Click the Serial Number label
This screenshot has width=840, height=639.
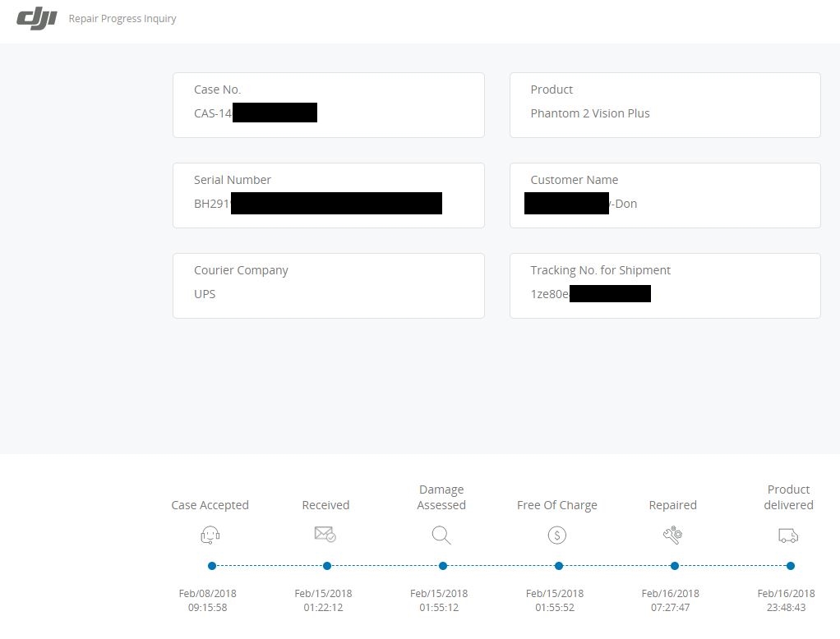tap(233, 180)
